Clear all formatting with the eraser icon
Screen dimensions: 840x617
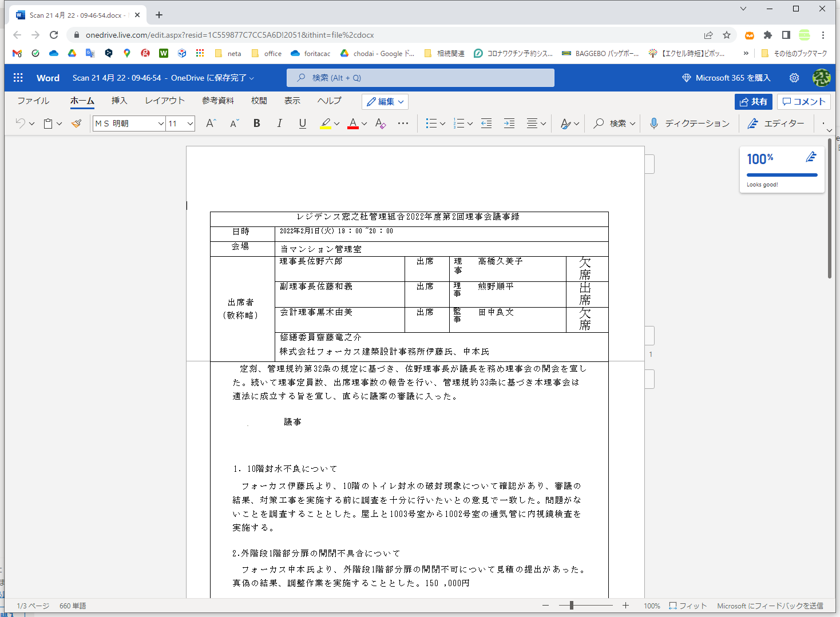pos(379,123)
